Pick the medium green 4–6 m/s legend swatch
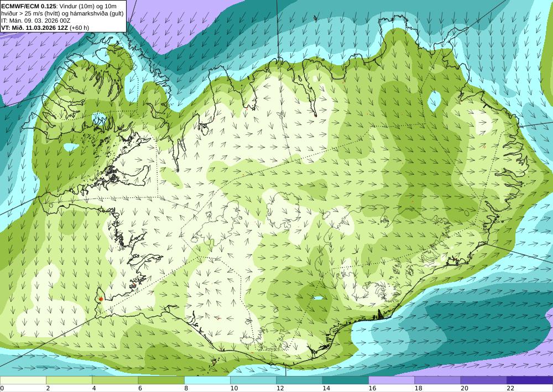The height and width of the screenshot is (392, 553). click(115, 380)
